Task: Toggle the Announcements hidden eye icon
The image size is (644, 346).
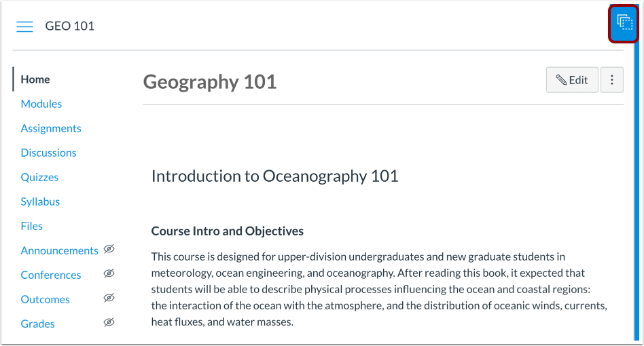Action: pyautogui.click(x=109, y=250)
